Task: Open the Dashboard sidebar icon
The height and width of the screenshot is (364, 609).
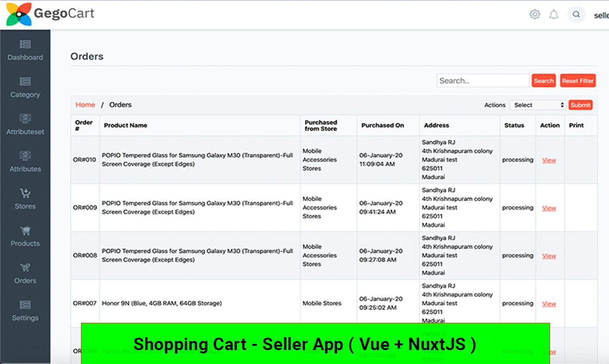Action: (25, 45)
